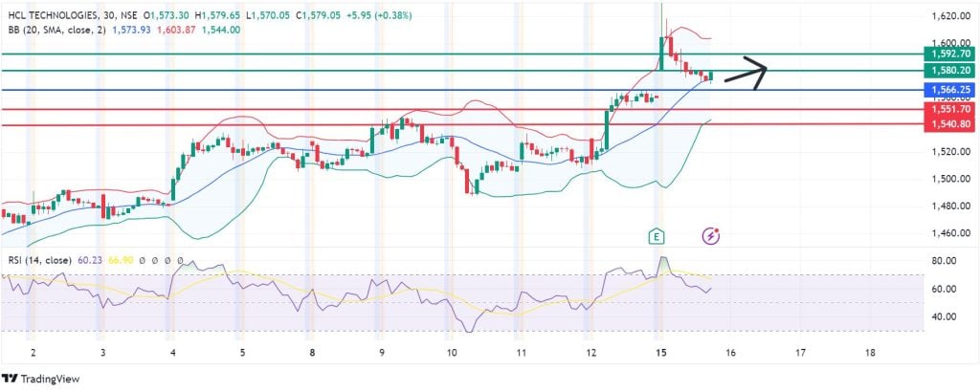Click date 15 on the time axis
980x391 pixels.
point(661,353)
